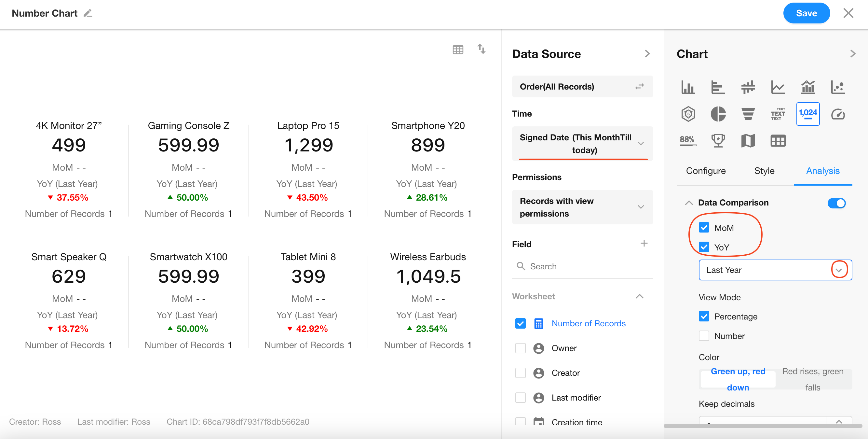Enable the Number view mode checkbox
The image size is (868, 439).
(704, 336)
